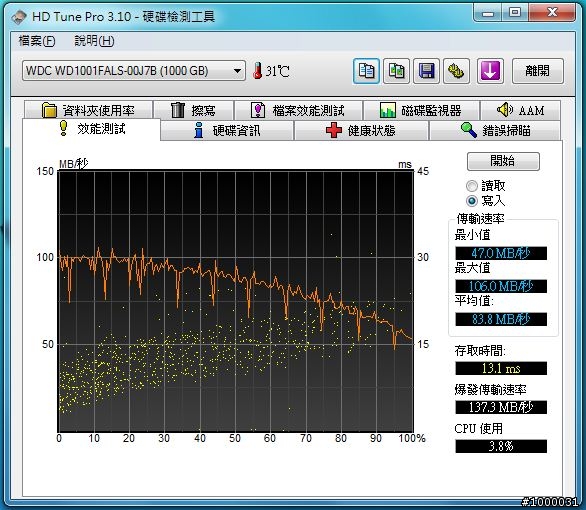Click the 31℃ temperature reading
Image resolution: width=586 pixels, height=510 pixels.
(x=278, y=71)
